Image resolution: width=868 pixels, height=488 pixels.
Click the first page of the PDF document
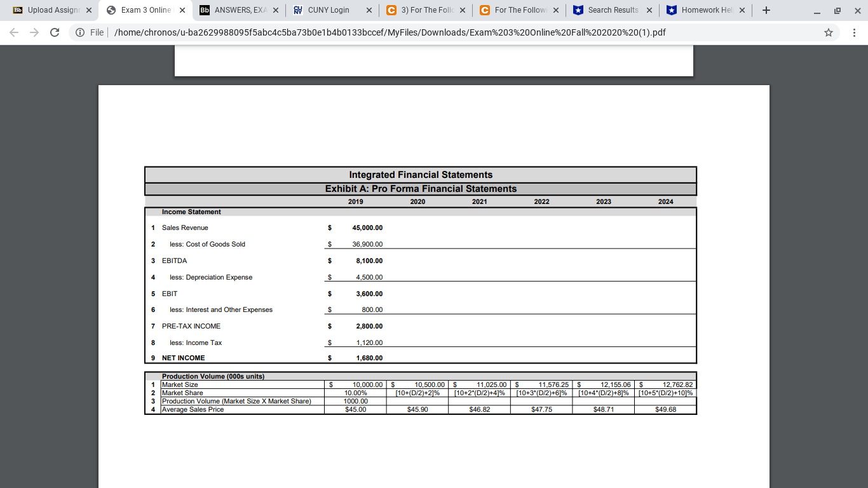pyautogui.click(x=434, y=60)
